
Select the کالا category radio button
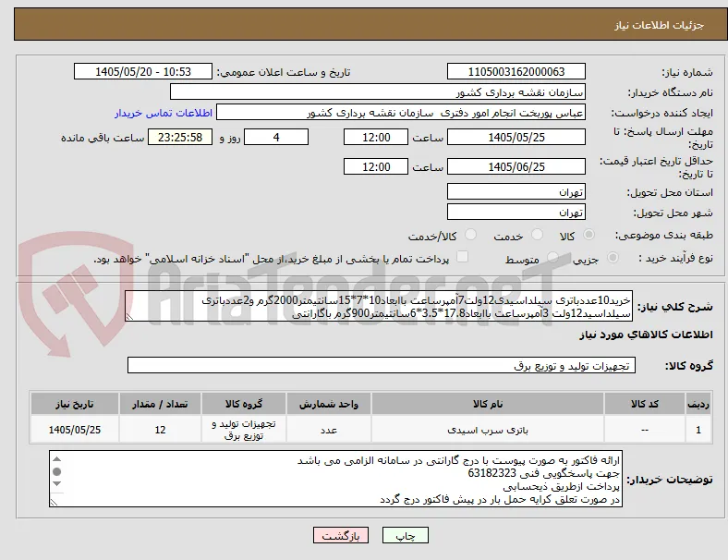(x=588, y=235)
